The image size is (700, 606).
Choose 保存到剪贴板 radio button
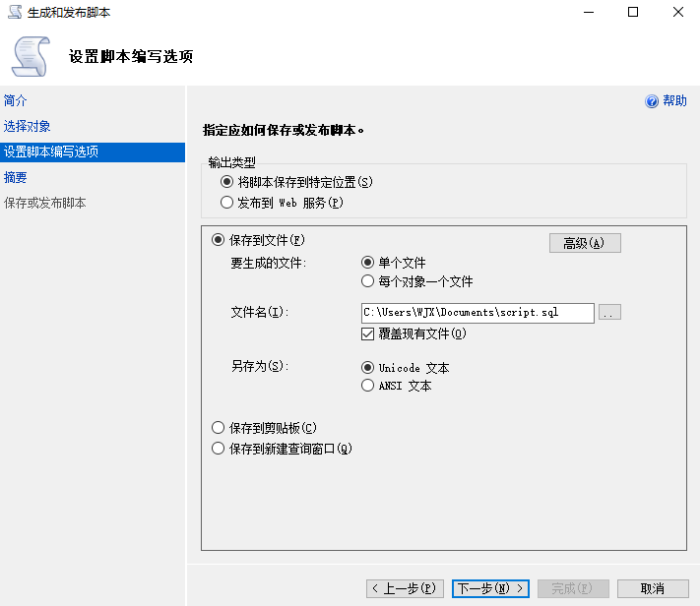click(218, 428)
